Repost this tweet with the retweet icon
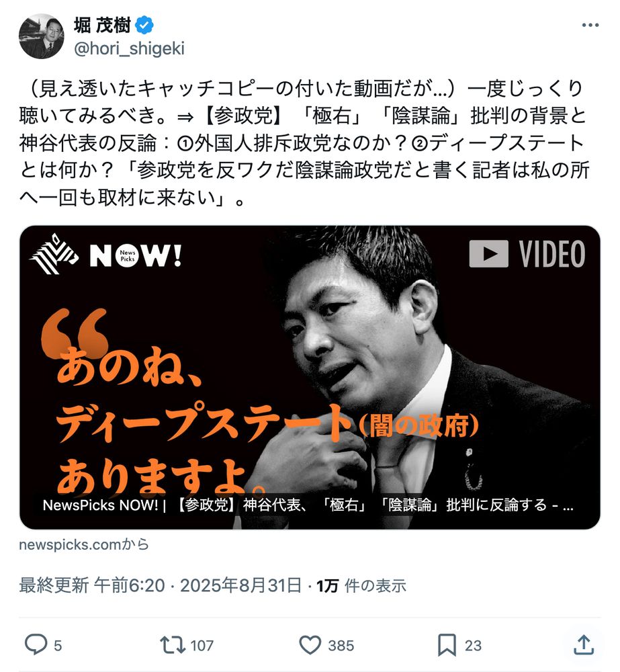Screen dimensions: 620x672 [x=172, y=644]
